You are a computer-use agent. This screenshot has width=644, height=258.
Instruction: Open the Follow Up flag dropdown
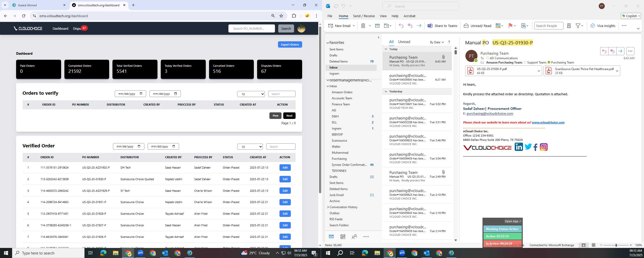pyautogui.click(x=512, y=26)
